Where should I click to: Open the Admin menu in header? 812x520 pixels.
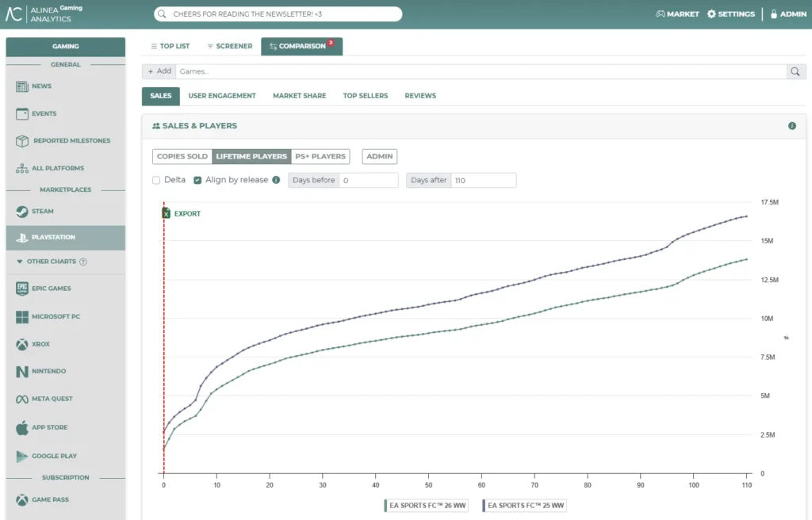coord(788,14)
